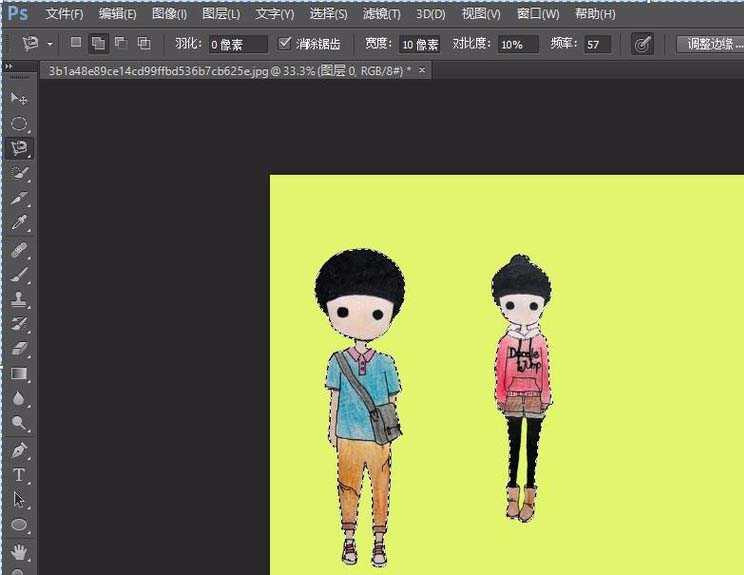Click the 羽化 feather value input field
Image resolution: width=744 pixels, height=575 pixels.
[237, 45]
